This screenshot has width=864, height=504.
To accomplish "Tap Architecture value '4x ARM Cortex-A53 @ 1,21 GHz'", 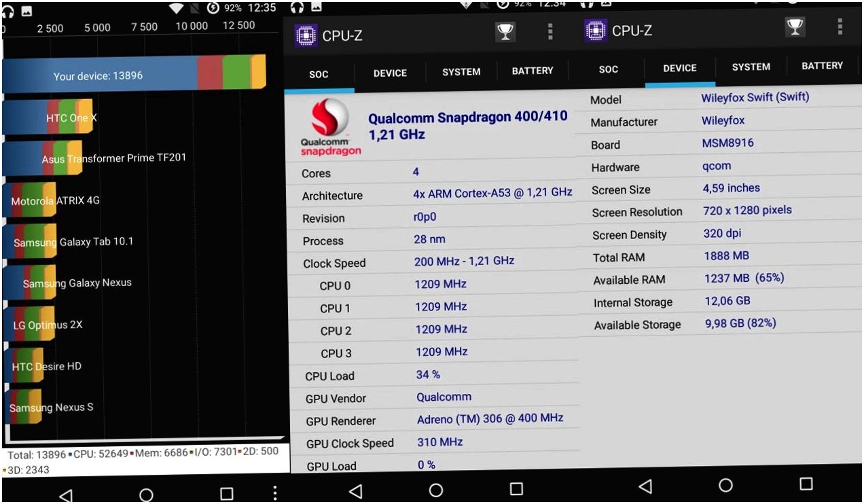I will point(492,193).
